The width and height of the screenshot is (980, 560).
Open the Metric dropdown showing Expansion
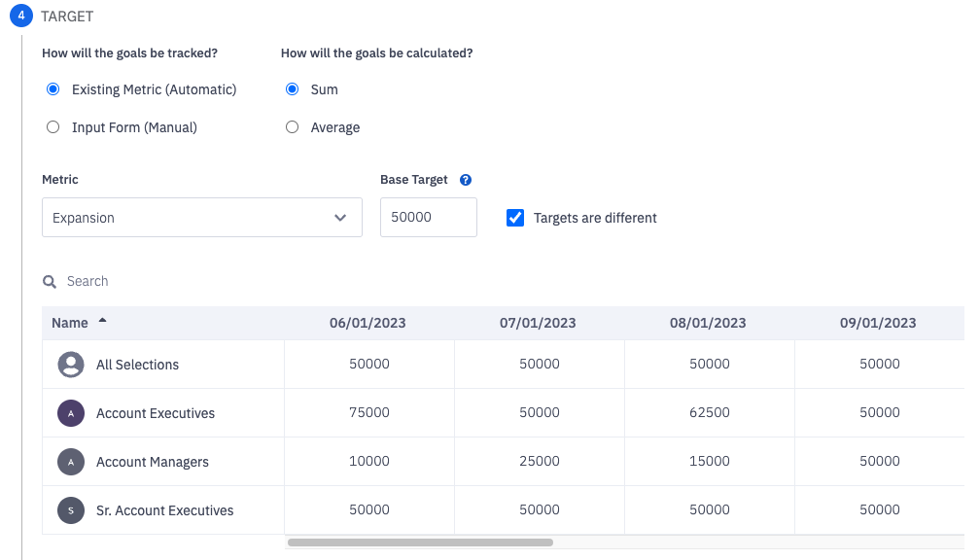201,218
